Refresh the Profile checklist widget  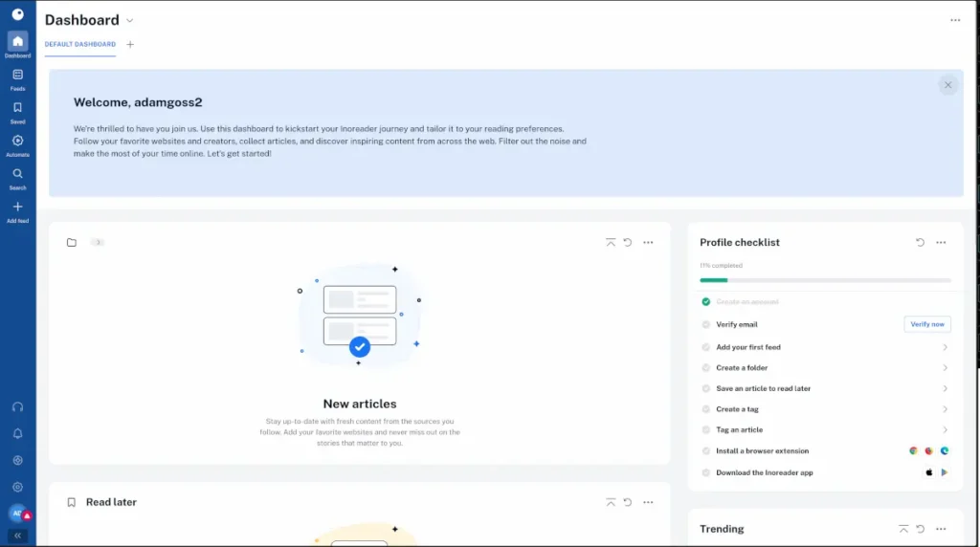pyautogui.click(x=920, y=242)
